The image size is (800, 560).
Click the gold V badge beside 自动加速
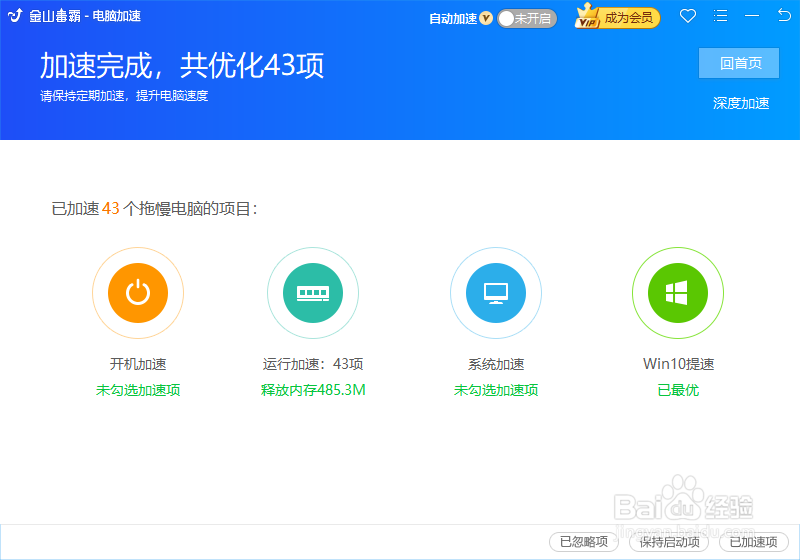point(486,18)
